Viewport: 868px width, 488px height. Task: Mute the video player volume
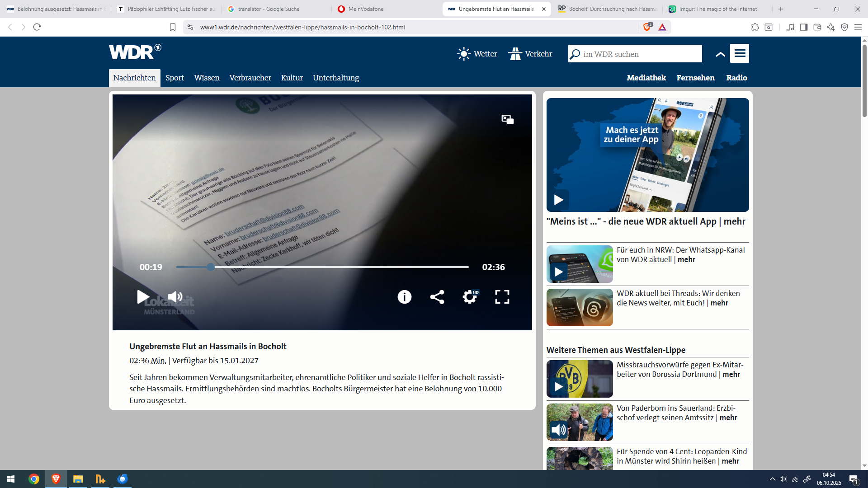point(175,297)
